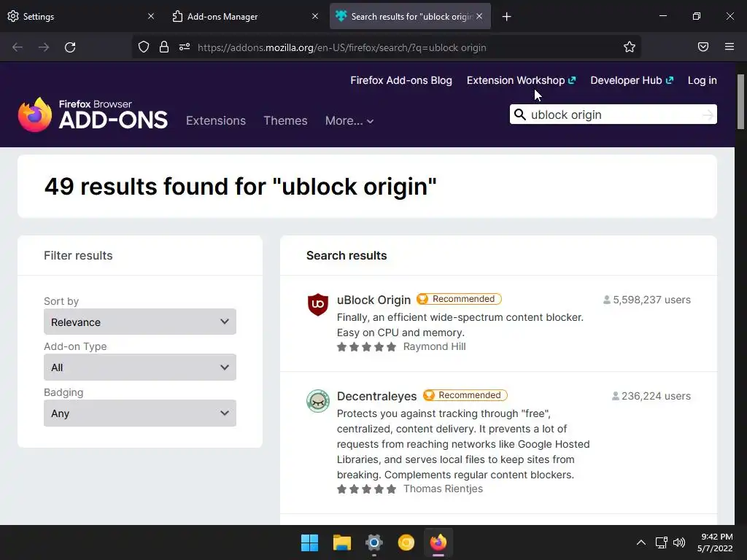This screenshot has width=747, height=560.
Task: Switch to the Settings tab
Action: pyautogui.click(x=81, y=16)
